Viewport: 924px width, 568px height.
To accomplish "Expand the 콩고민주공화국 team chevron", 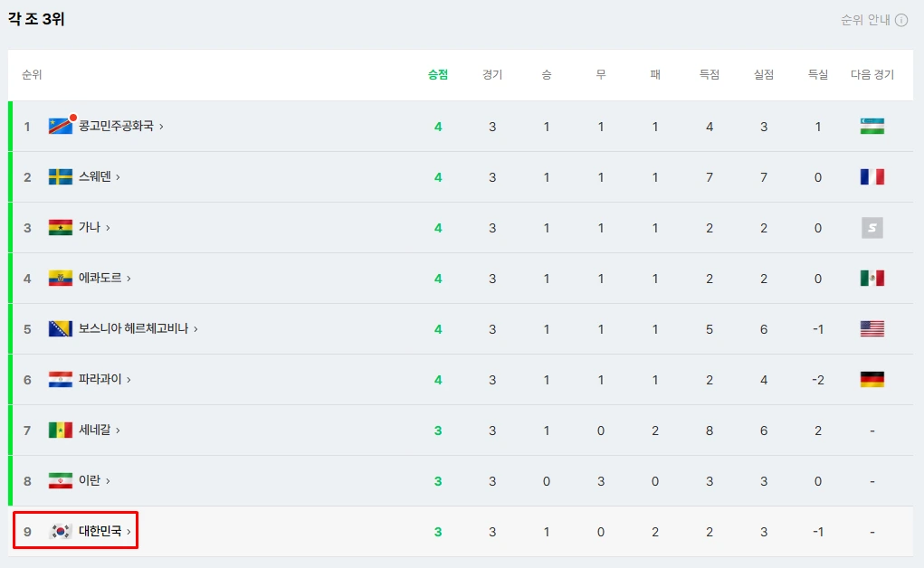I will click(x=161, y=127).
